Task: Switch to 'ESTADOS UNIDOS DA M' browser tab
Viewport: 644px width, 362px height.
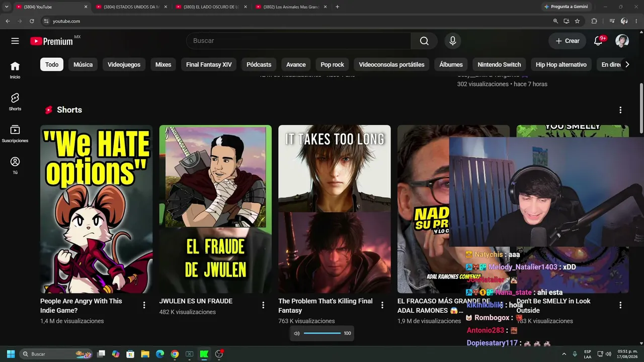Action: 132,7
